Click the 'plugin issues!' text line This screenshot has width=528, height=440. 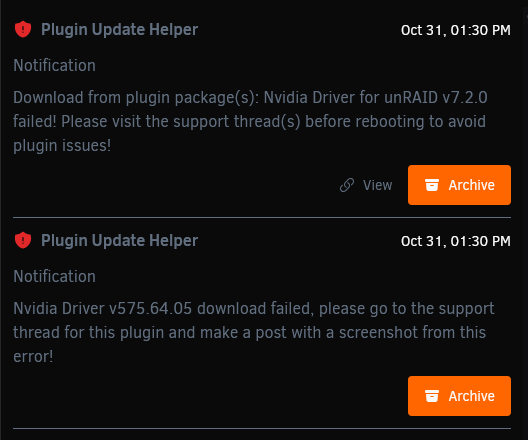tap(62, 146)
